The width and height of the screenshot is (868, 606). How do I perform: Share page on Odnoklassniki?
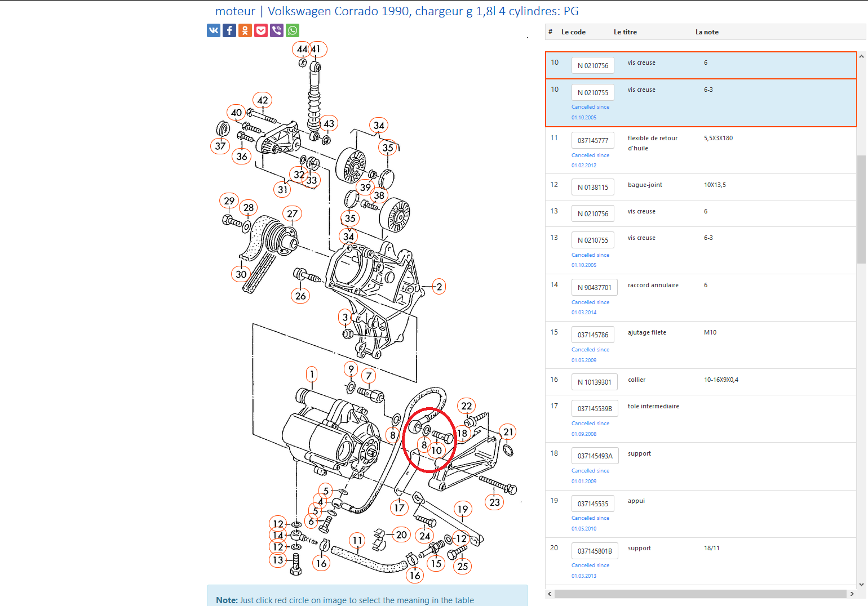tap(245, 30)
